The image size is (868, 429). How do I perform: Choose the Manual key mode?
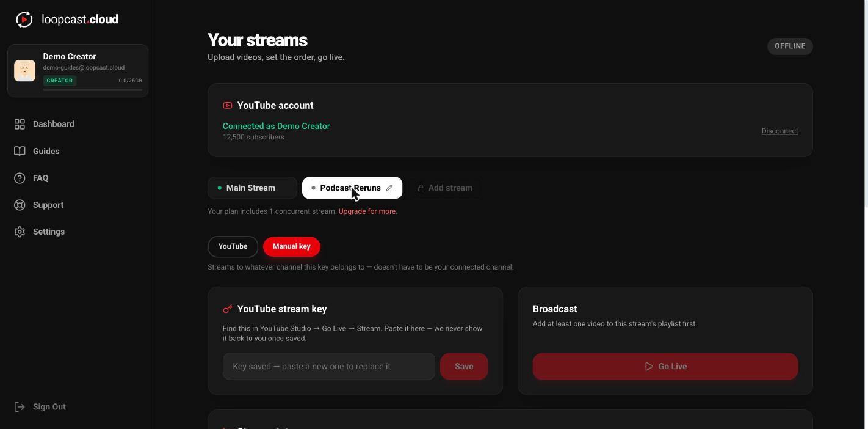click(292, 246)
